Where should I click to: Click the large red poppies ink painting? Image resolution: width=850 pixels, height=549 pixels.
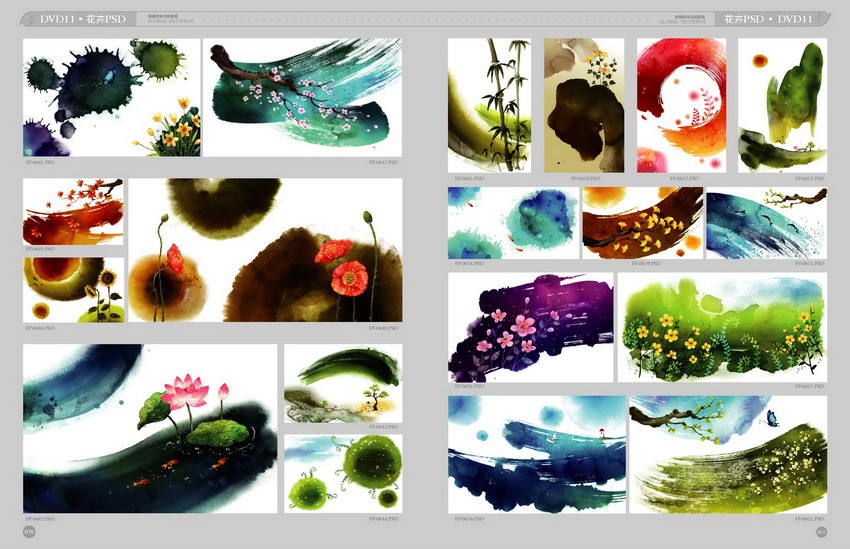point(266,250)
